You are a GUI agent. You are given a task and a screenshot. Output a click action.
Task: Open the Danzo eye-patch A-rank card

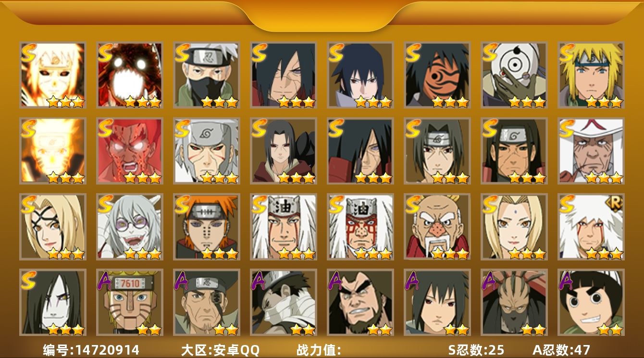pyautogui.click(x=206, y=302)
